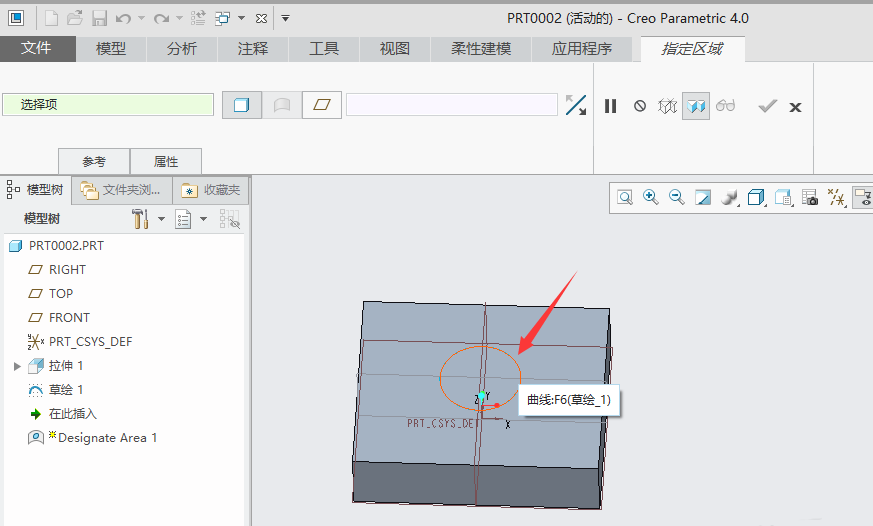
Task: Click the zoom in magnifier icon
Action: click(651, 198)
